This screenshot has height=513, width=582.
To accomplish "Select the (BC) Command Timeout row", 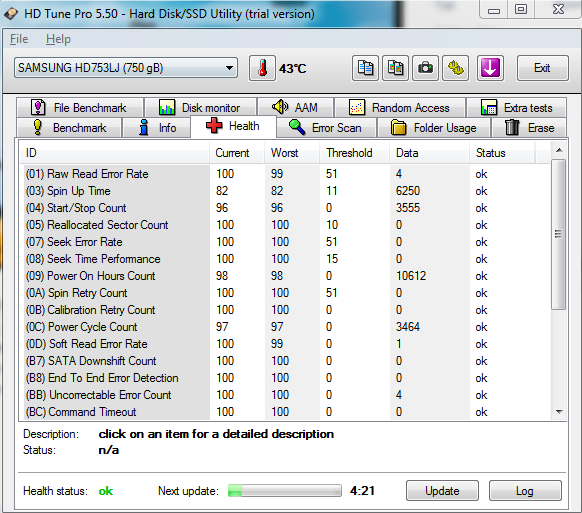I will [286, 412].
